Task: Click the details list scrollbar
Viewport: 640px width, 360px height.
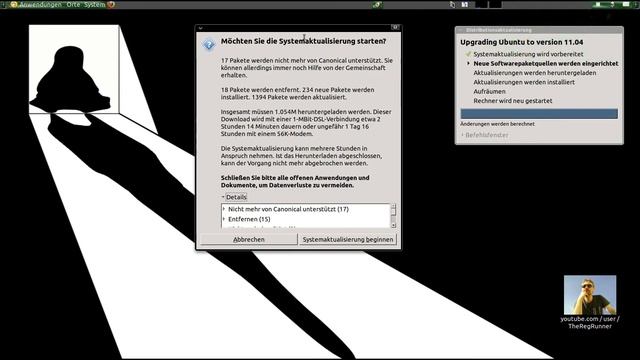Action: coord(393,216)
